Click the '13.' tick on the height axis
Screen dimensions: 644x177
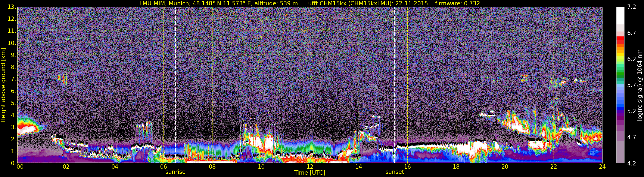[12, 7]
